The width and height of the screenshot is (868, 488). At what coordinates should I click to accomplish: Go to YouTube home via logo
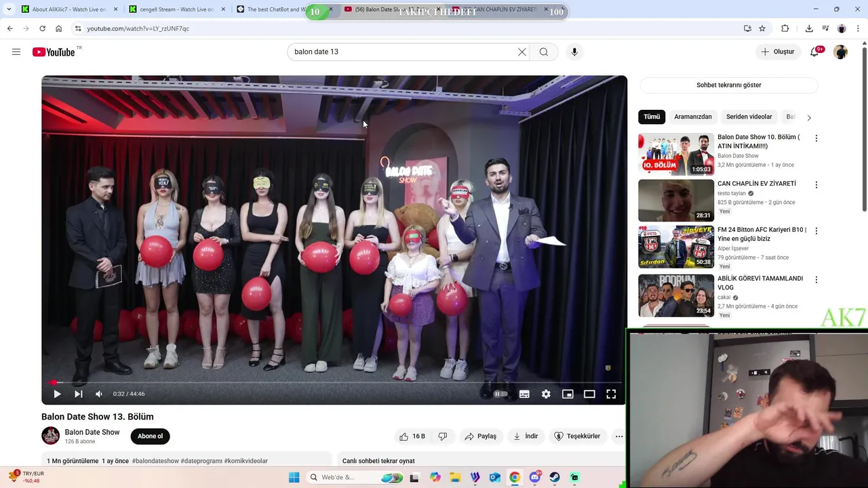(x=54, y=52)
